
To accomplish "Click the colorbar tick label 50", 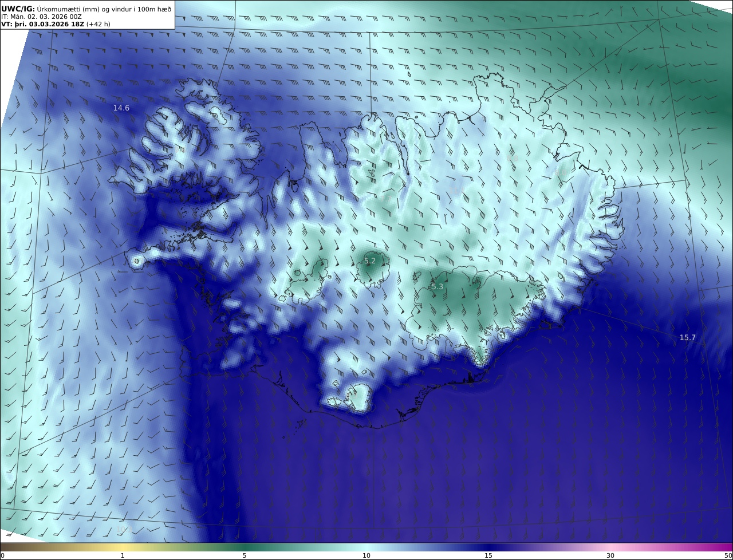I will (728, 555).
